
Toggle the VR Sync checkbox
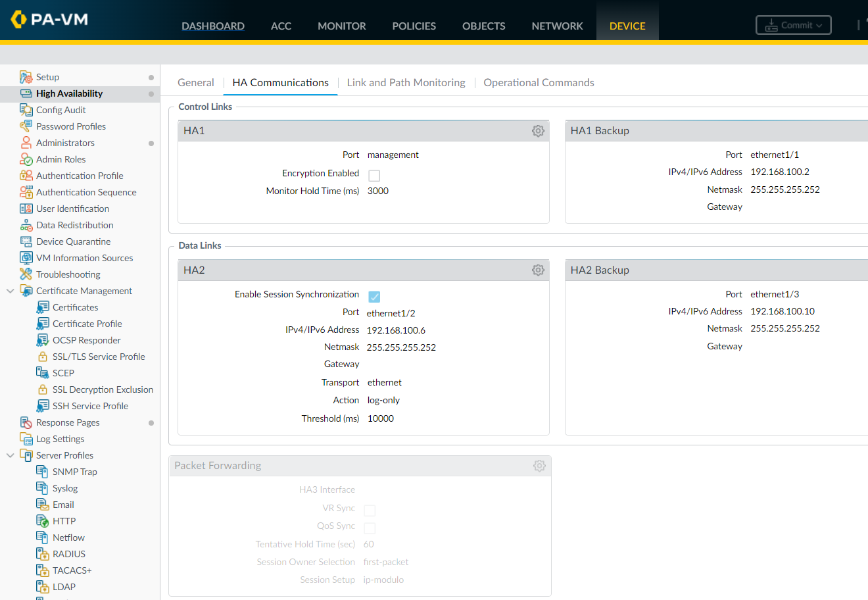369,510
